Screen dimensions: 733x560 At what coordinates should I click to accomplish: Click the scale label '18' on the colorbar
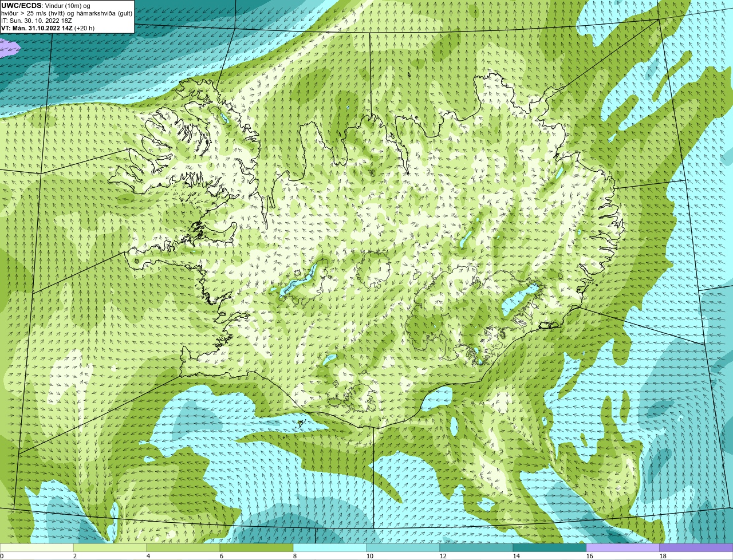pos(663,556)
